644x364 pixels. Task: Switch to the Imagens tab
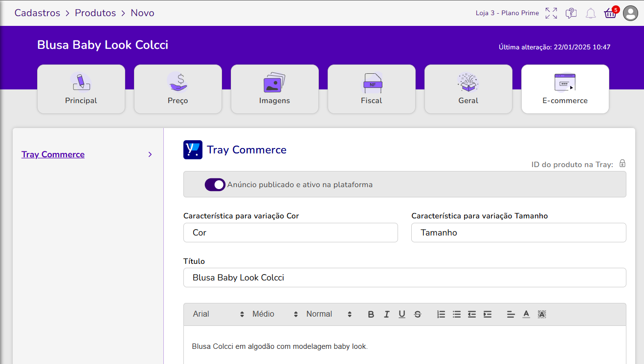pos(275,89)
